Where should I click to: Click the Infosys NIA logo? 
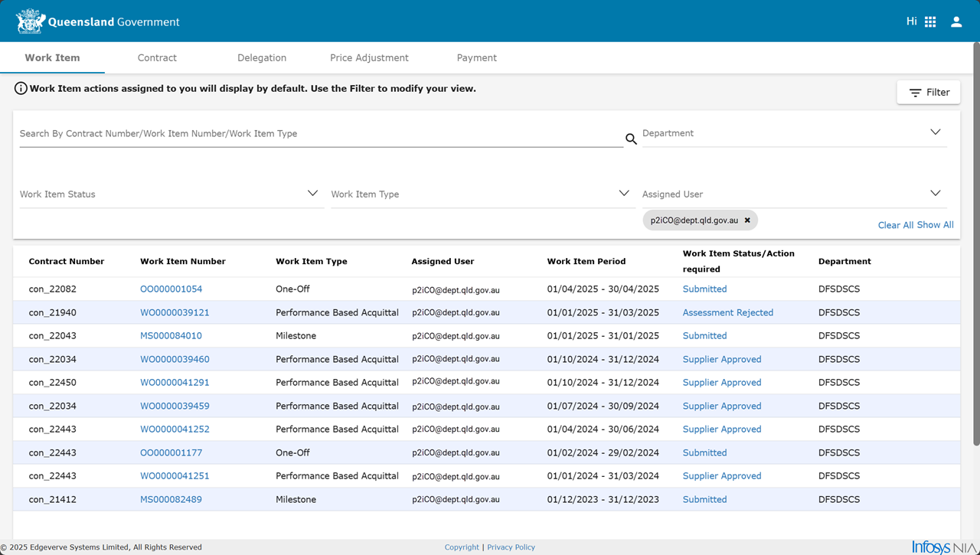[x=944, y=547]
